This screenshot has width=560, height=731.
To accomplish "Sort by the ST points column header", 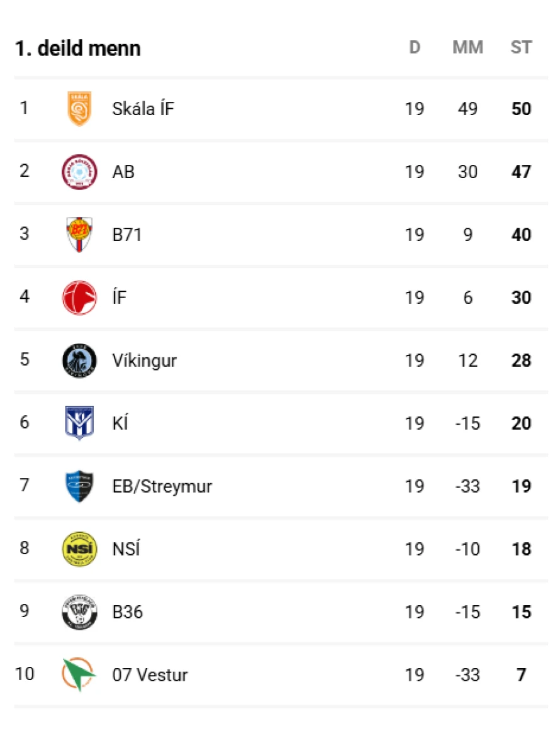I will pyautogui.click(x=521, y=47).
